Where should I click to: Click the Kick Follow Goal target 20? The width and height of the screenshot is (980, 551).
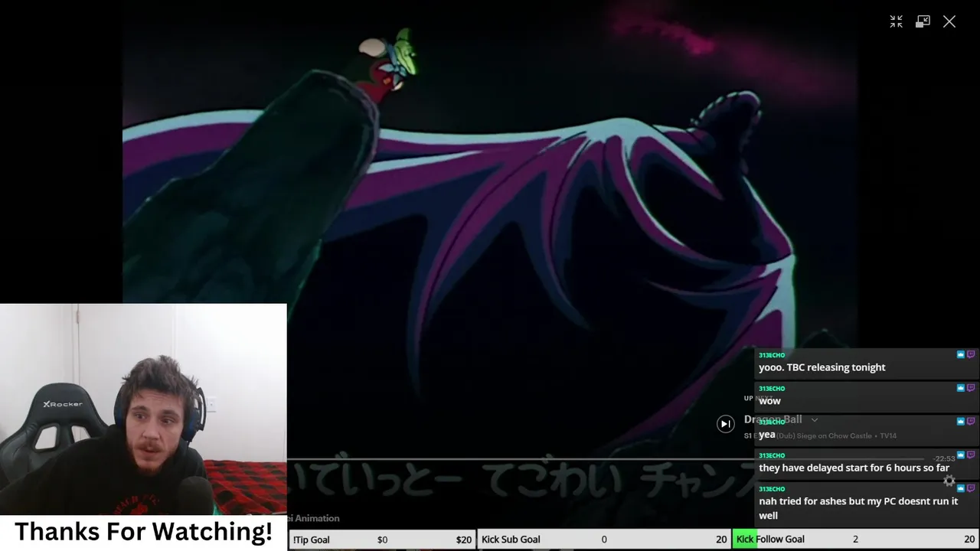[x=969, y=540]
